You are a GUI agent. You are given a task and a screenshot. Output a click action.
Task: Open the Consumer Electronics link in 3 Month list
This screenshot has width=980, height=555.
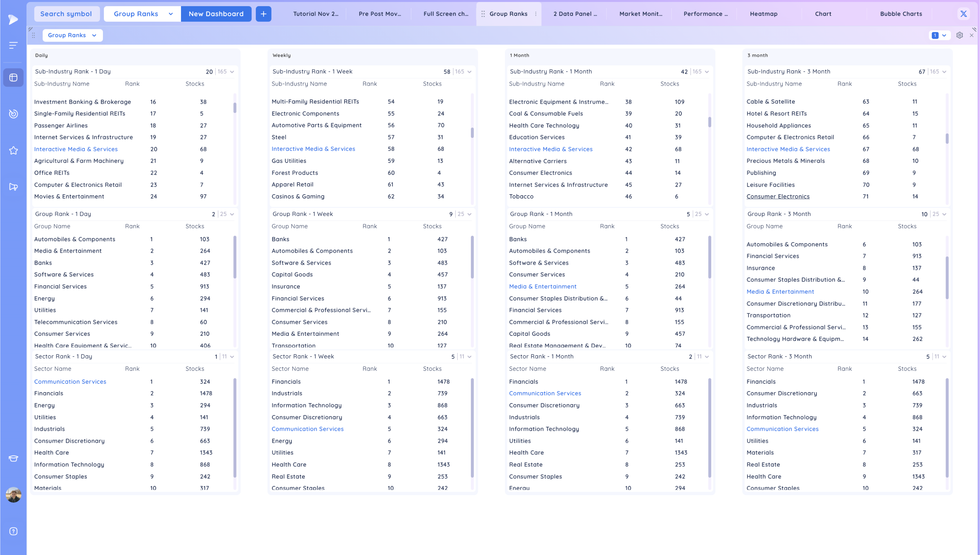point(778,196)
